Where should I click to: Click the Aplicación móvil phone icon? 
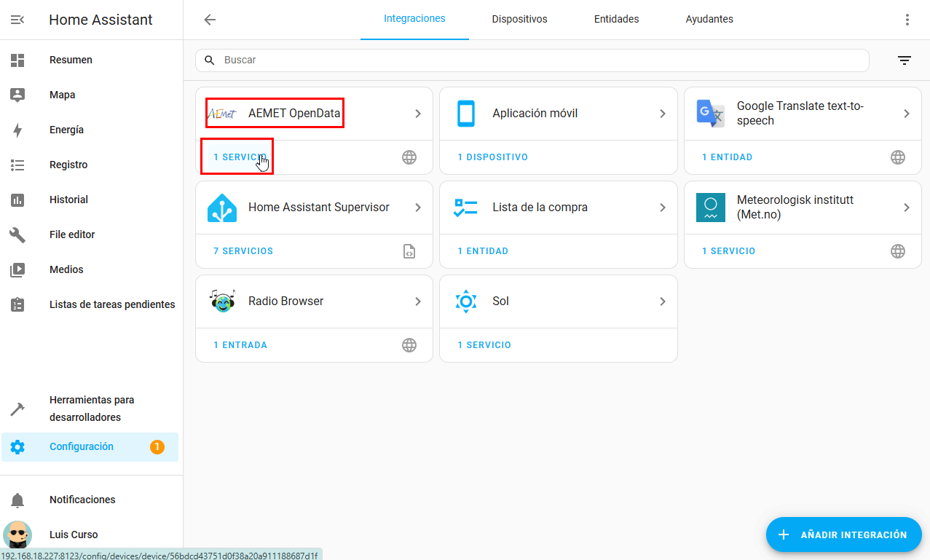click(466, 114)
